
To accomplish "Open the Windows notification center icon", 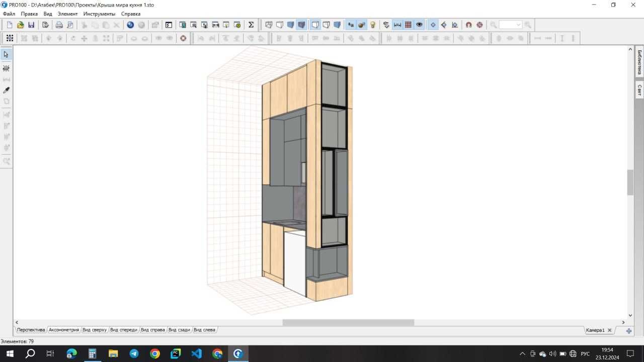I will coord(630,353).
